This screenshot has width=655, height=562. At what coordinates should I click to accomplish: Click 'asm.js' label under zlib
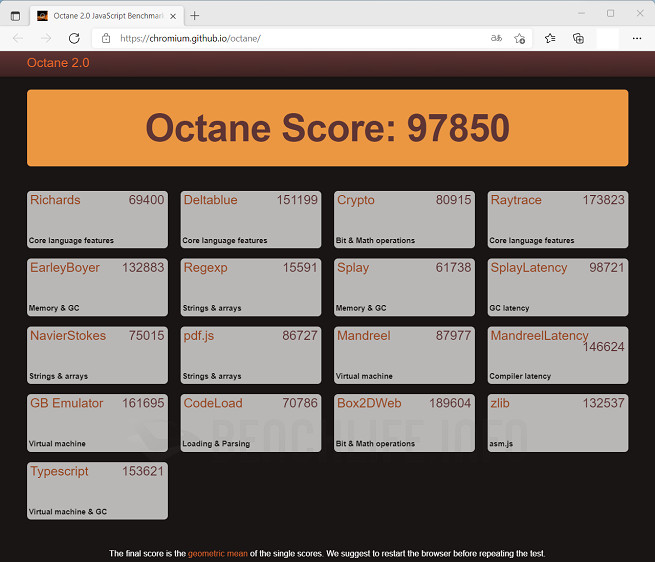coord(501,444)
